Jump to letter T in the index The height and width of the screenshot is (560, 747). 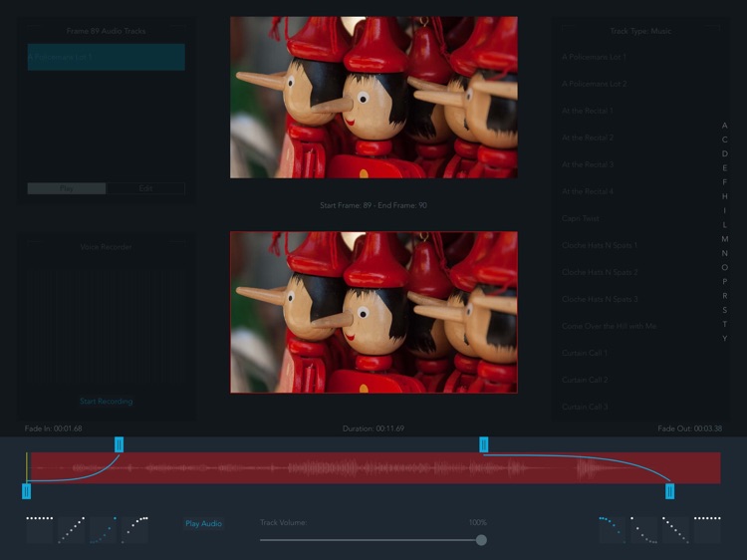[725, 324]
